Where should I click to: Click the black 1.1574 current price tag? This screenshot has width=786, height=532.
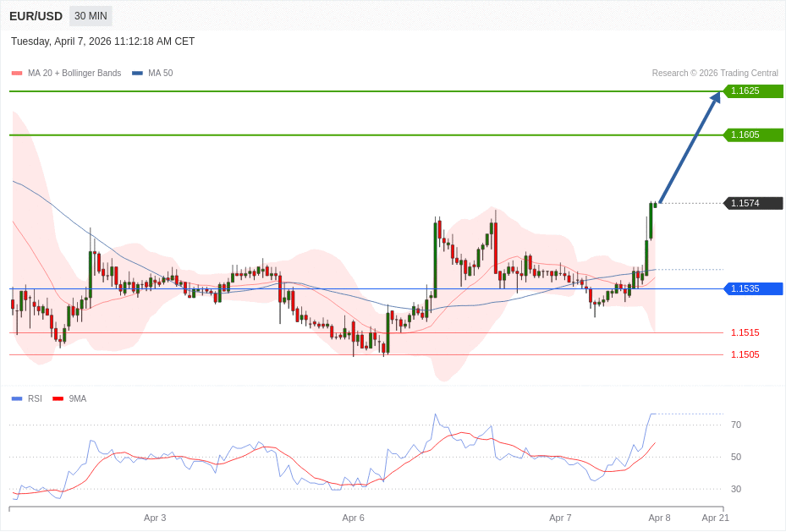(753, 203)
